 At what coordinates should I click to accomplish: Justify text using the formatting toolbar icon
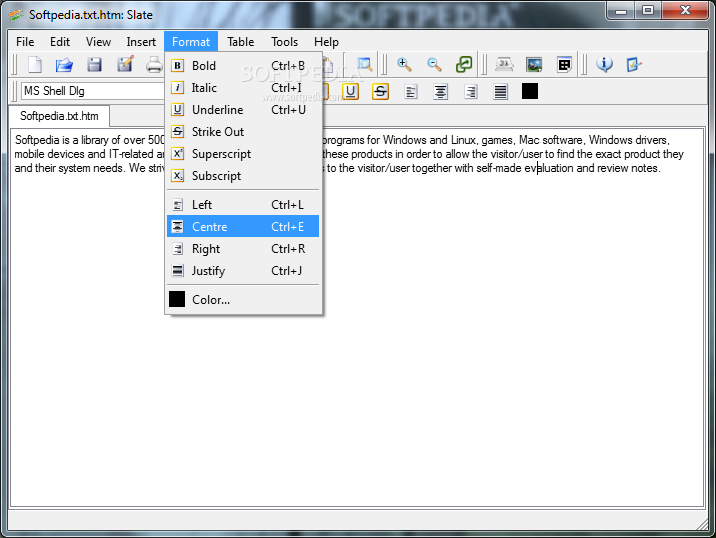pyautogui.click(x=500, y=92)
